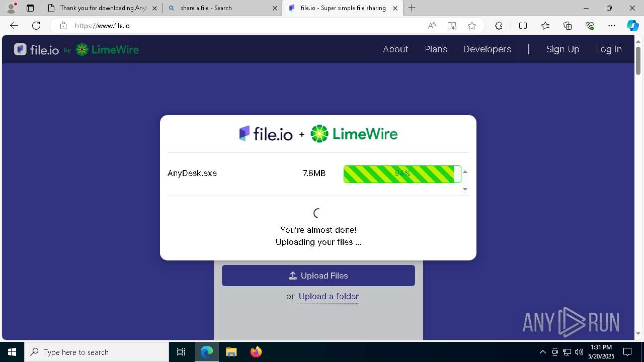Click the LimeWire logo in header
The height and width of the screenshot is (362, 644).
tap(107, 49)
